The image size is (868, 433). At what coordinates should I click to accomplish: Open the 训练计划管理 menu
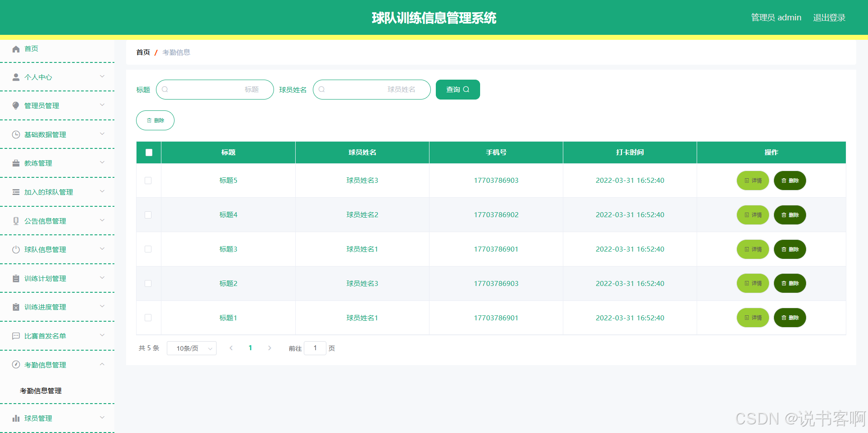(57, 278)
